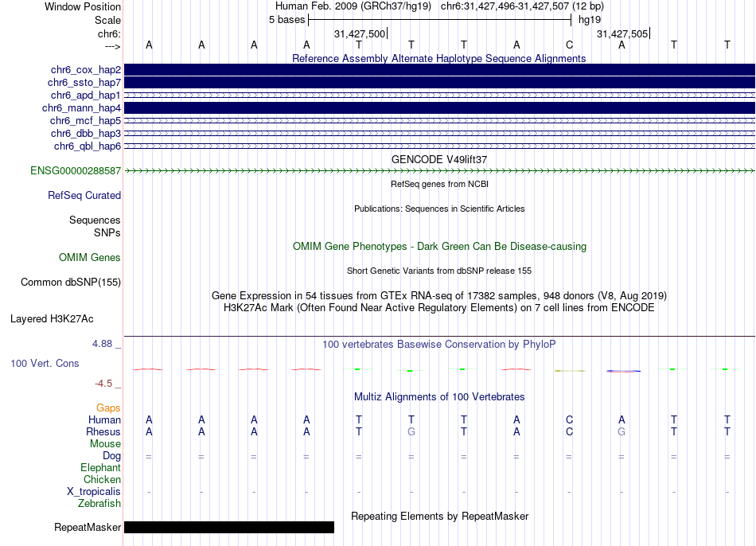756x546 pixels.
Task: Open the chr6_apd_hap1 alignment label
Action: [x=86, y=95]
